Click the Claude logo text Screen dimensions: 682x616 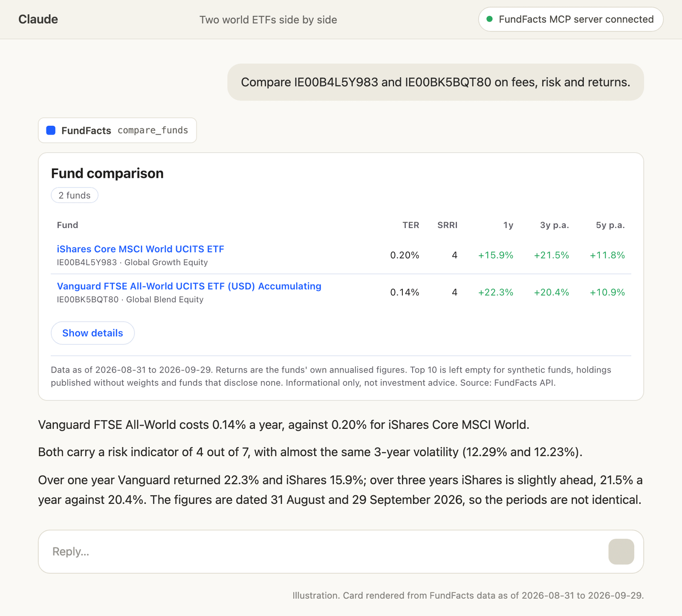tap(38, 19)
